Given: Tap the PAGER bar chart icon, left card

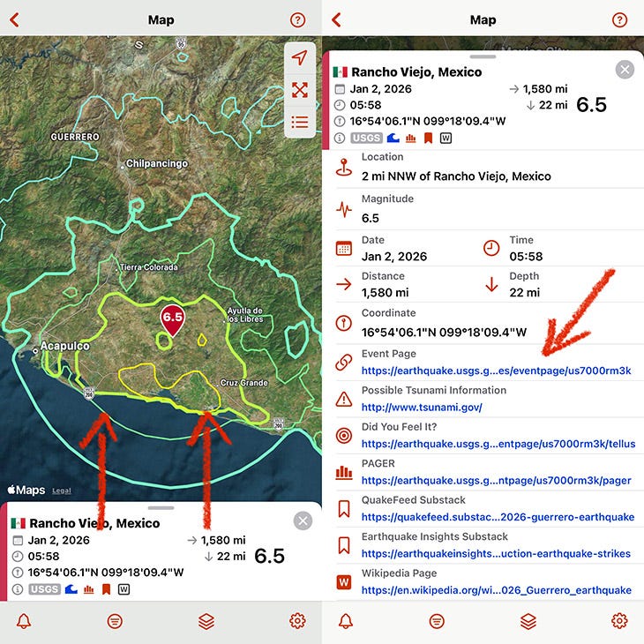Looking at the screenshot, I should (89, 589).
